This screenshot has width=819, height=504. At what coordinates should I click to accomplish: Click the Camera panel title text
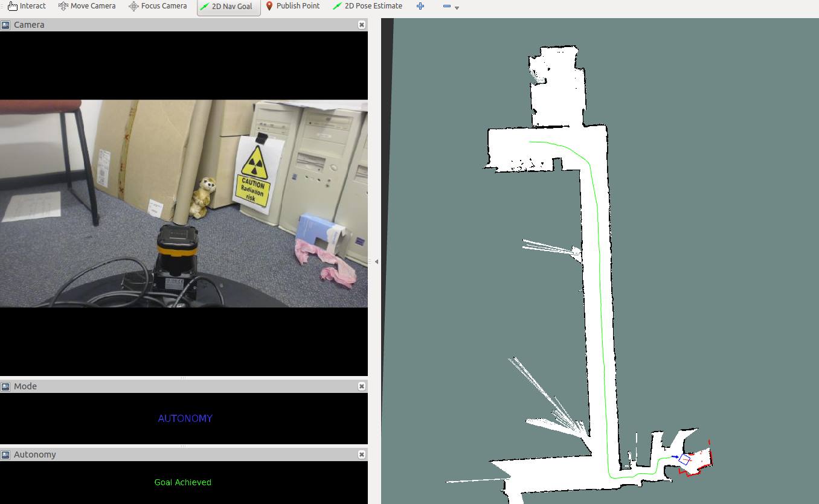(x=29, y=25)
